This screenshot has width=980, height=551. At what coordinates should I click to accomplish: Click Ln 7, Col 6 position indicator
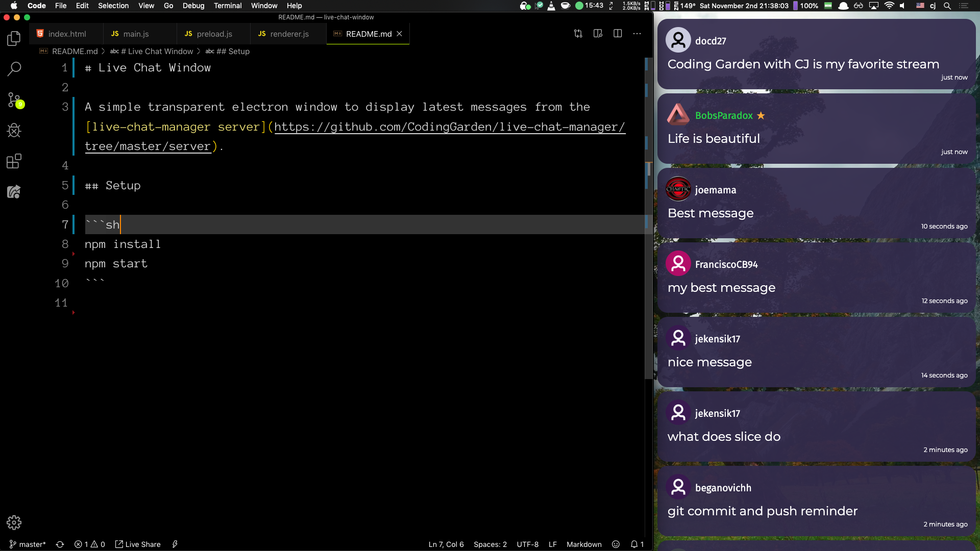click(446, 544)
